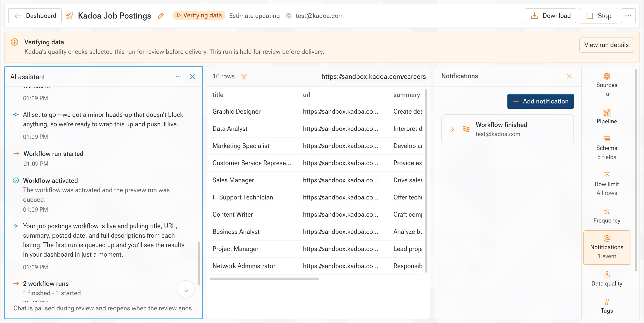
Task: Stop the running workflow
Action: click(598, 16)
